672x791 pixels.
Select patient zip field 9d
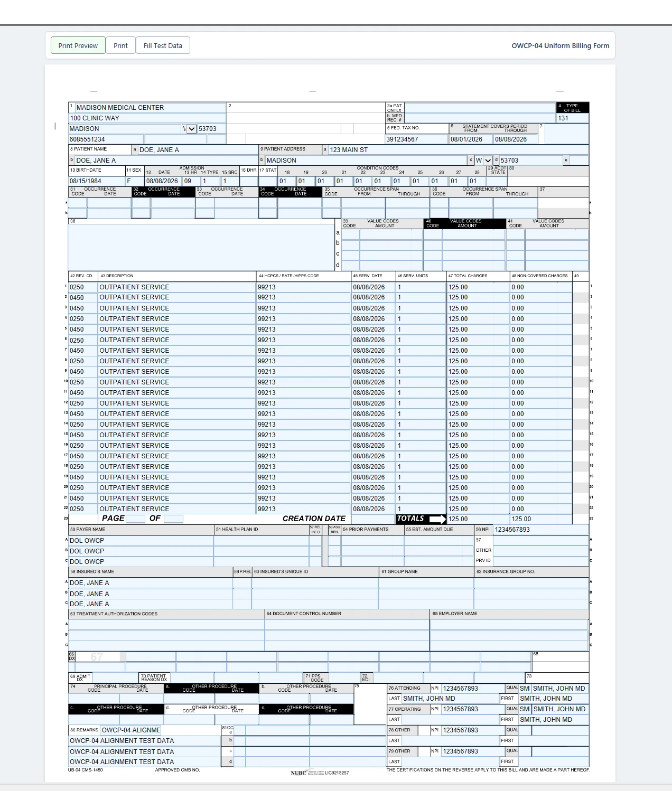tap(530, 161)
